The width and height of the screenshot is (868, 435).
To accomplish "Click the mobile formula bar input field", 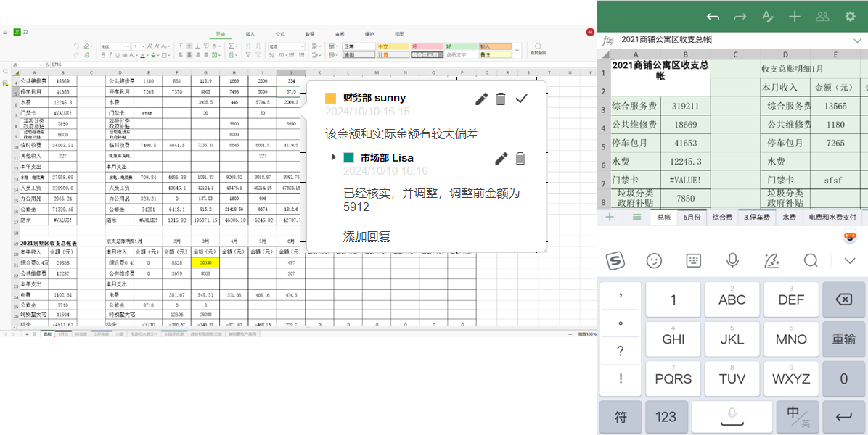I will tap(734, 40).
